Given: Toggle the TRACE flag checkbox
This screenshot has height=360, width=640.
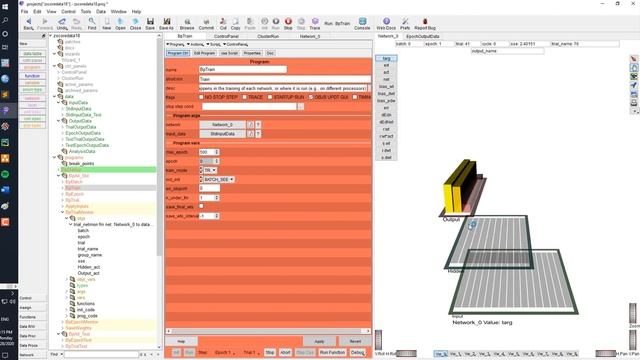Looking at the screenshot, I should coord(245,97).
